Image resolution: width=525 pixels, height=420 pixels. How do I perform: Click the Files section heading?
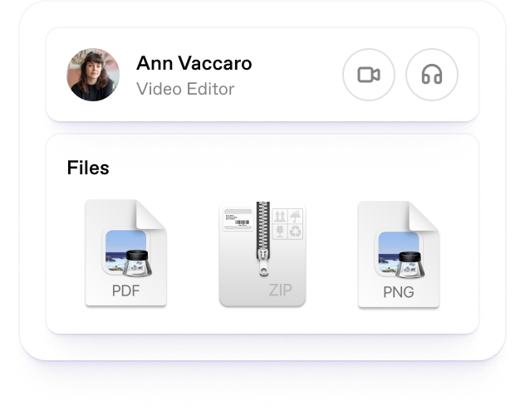tap(88, 168)
